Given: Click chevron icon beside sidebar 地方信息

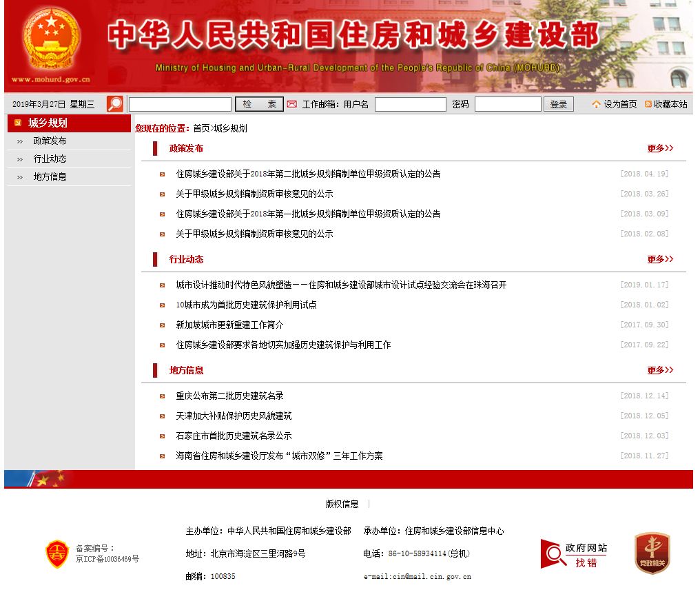Looking at the screenshot, I should (x=20, y=177).
